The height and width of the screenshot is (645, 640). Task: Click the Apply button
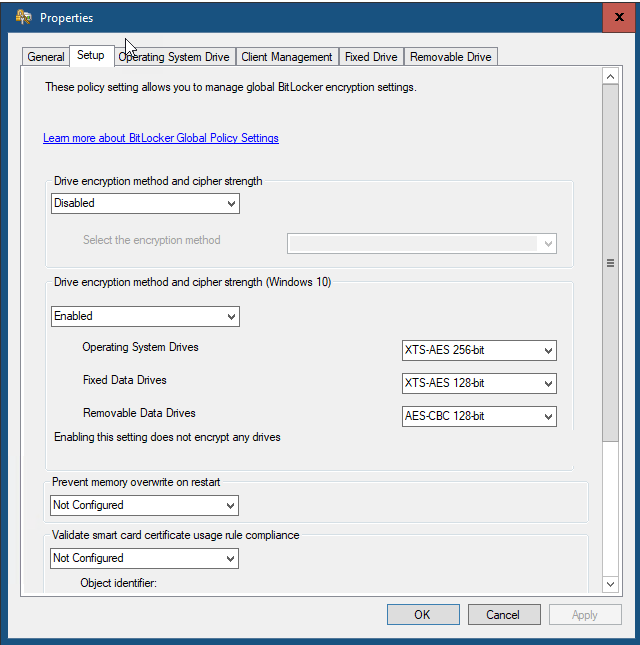(585, 615)
